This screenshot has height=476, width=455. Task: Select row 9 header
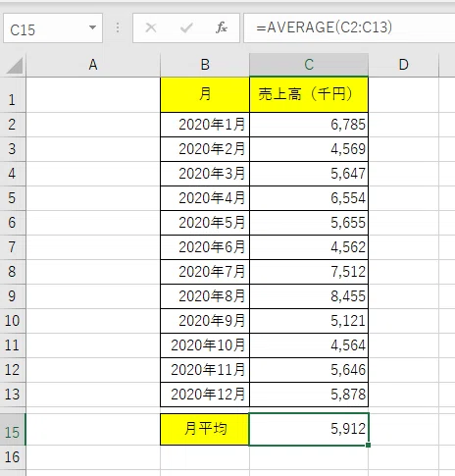pyautogui.click(x=13, y=296)
